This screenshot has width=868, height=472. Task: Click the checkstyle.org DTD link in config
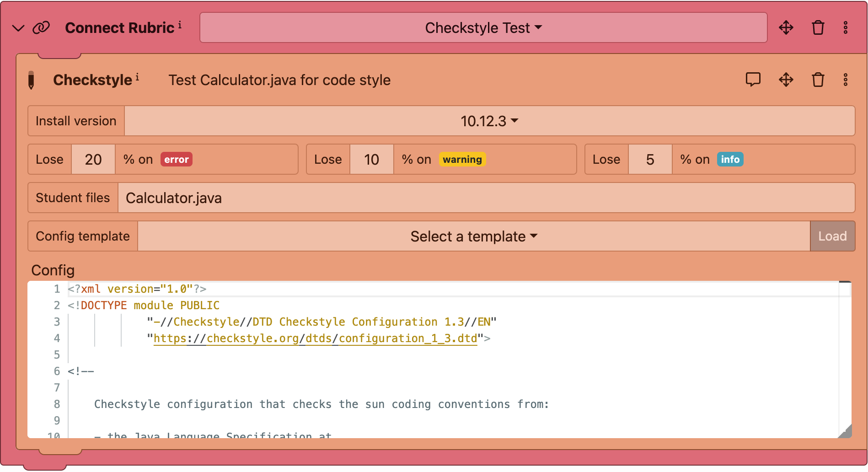[315, 338]
